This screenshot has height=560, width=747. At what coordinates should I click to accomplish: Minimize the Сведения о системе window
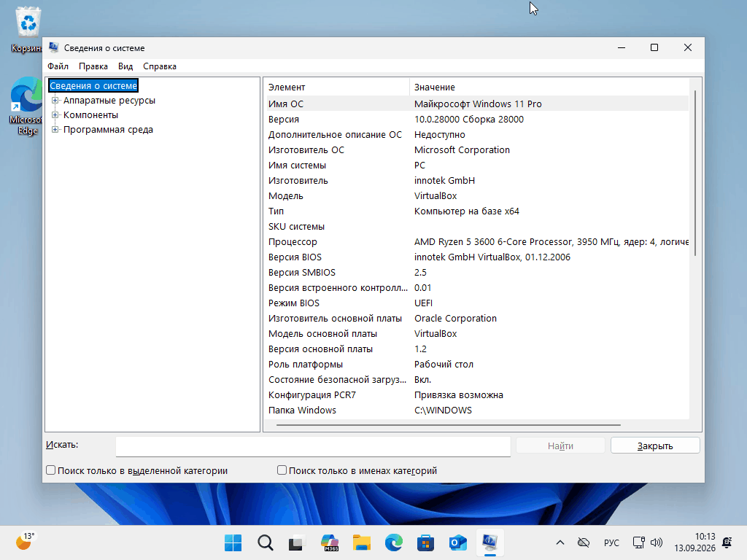click(622, 47)
